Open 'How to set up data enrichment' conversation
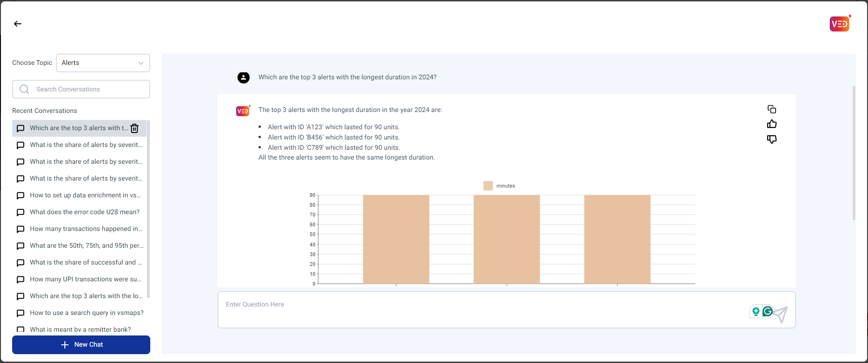The image size is (868, 363). [x=85, y=195]
